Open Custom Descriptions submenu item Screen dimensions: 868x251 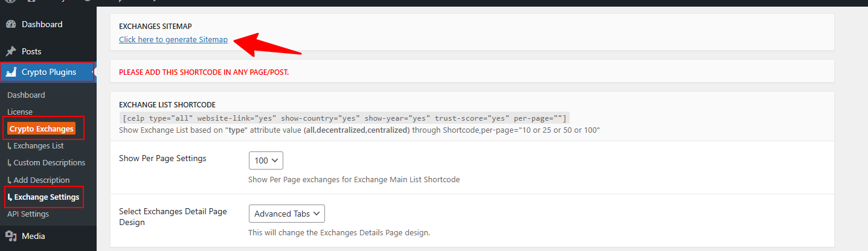[x=47, y=162]
